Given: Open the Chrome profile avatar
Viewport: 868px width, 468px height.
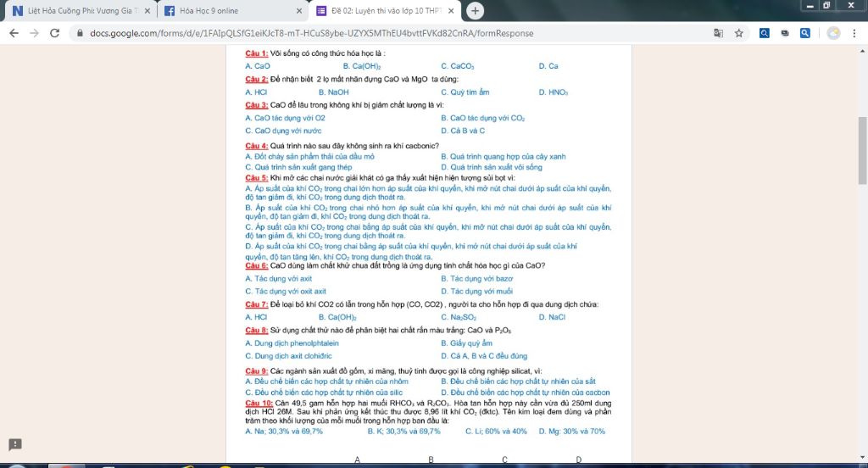Looking at the screenshot, I should (833, 33).
